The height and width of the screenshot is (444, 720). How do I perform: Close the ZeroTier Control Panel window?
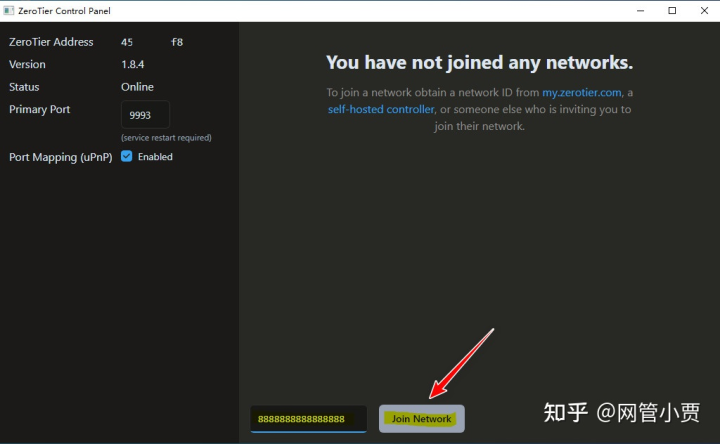[704, 11]
